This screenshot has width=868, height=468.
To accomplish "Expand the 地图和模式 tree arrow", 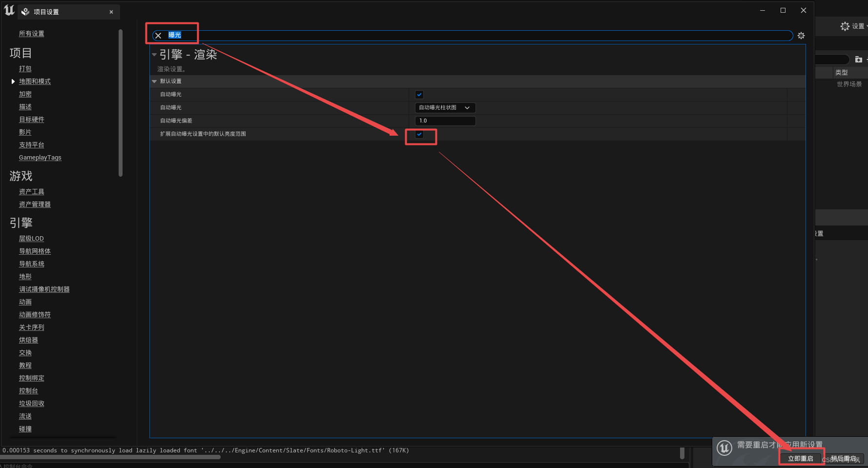I will [x=13, y=81].
